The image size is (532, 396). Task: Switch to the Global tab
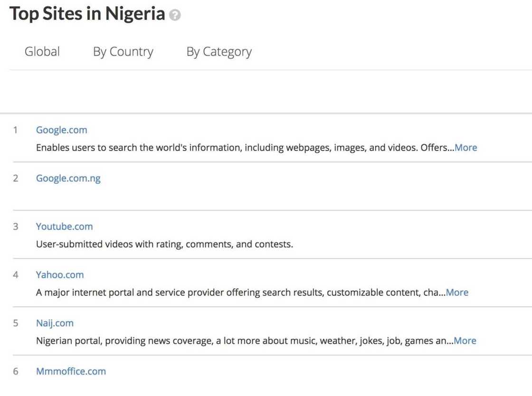42,51
